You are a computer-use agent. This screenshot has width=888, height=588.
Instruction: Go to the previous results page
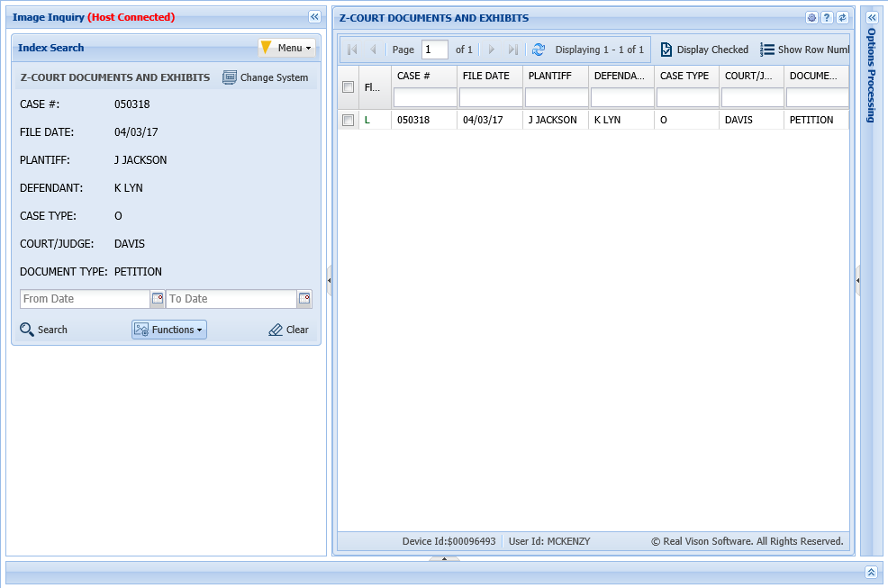tap(373, 50)
